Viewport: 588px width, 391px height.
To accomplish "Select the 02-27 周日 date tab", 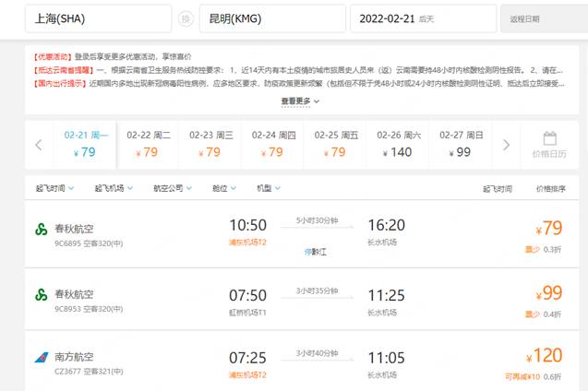I will pos(462,145).
